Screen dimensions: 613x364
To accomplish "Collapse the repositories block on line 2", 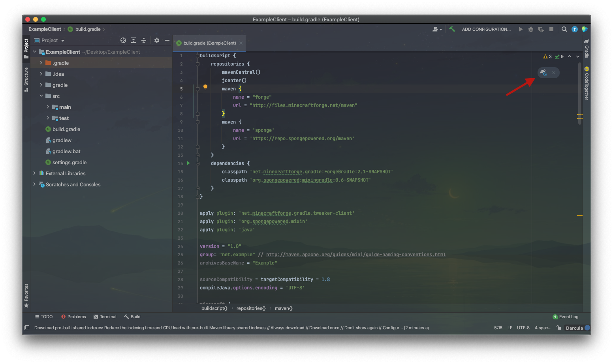I will pyautogui.click(x=197, y=64).
